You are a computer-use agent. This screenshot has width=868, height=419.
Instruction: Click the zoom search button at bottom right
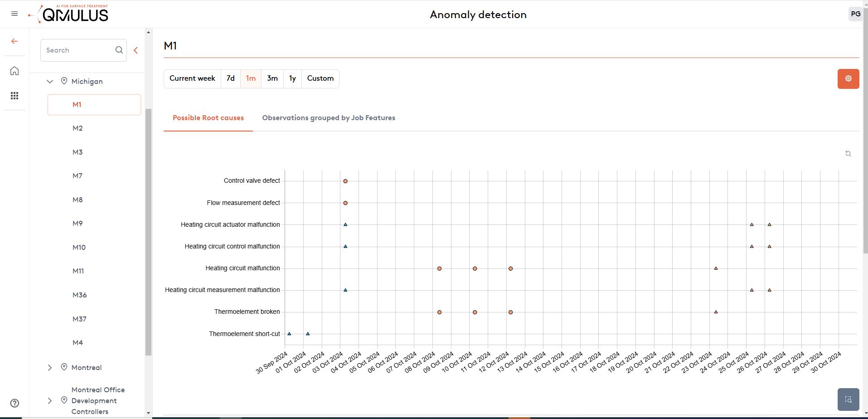coord(848,400)
